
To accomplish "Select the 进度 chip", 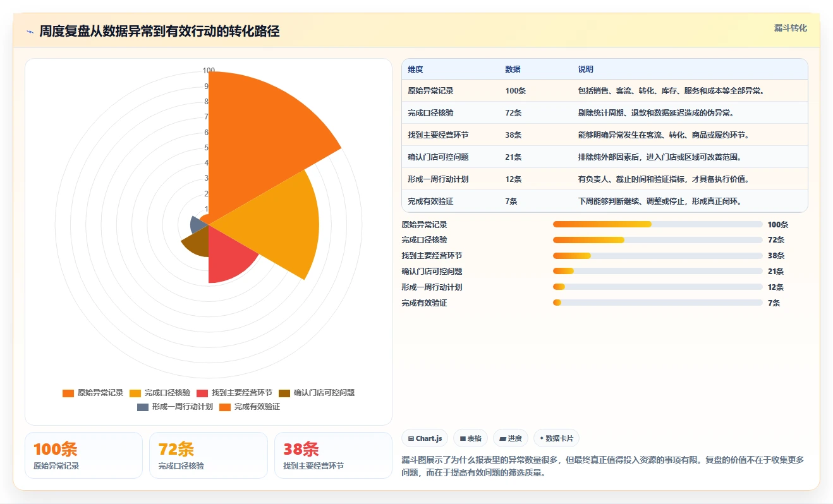I will pyautogui.click(x=511, y=438).
